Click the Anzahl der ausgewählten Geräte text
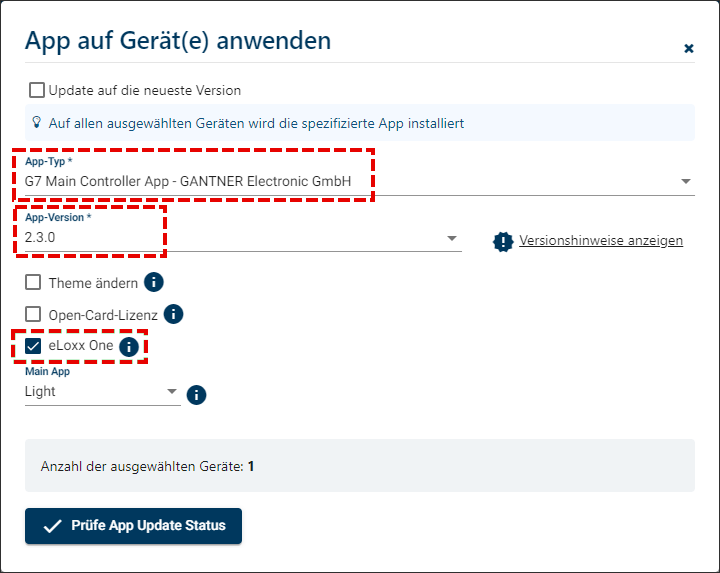This screenshot has height=573, width=720. click(147, 466)
